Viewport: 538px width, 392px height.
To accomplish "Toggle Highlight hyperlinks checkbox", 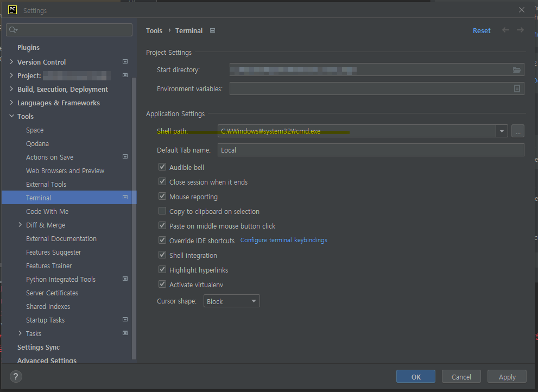I will click(162, 270).
